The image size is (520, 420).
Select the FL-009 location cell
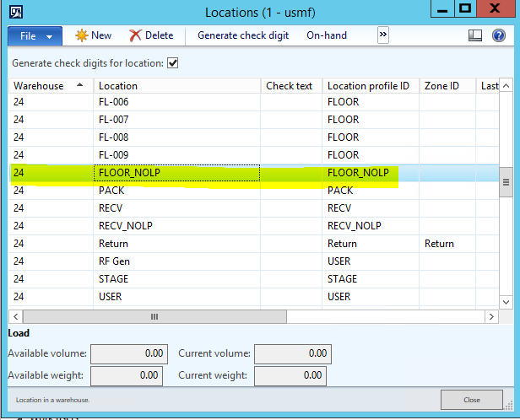pyautogui.click(x=177, y=155)
